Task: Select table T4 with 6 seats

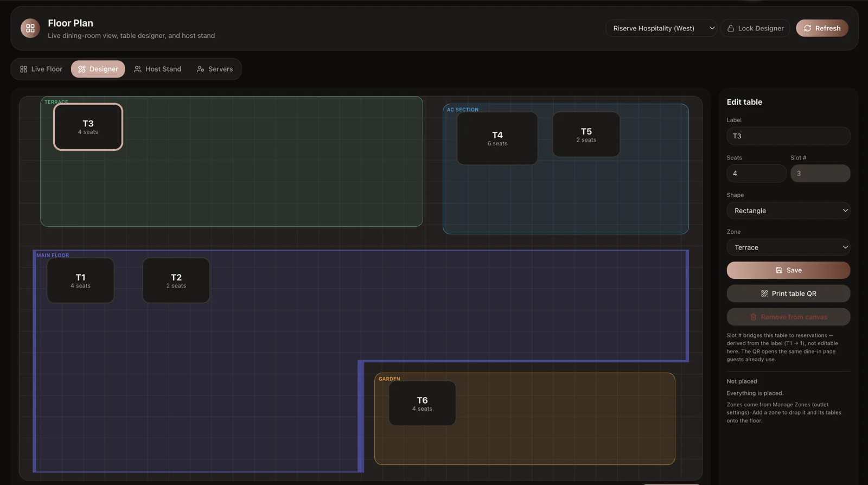Action: pyautogui.click(x=497, y=138)
